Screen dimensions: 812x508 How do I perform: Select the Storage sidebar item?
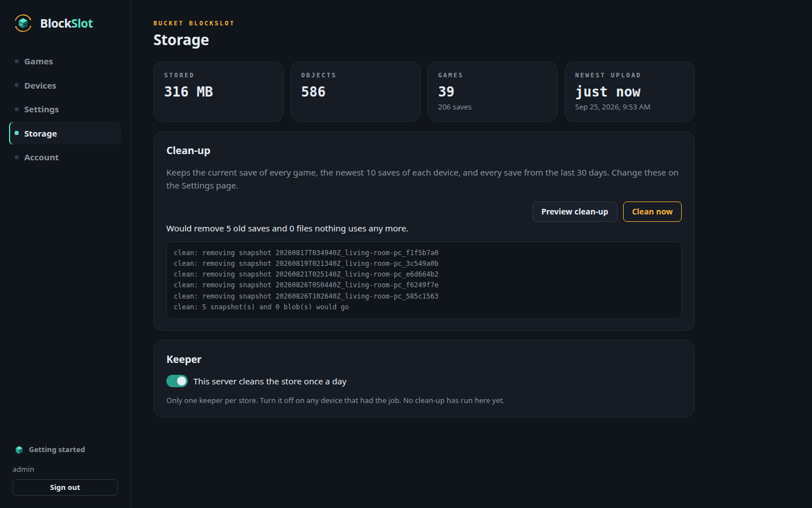click(65, 133)
